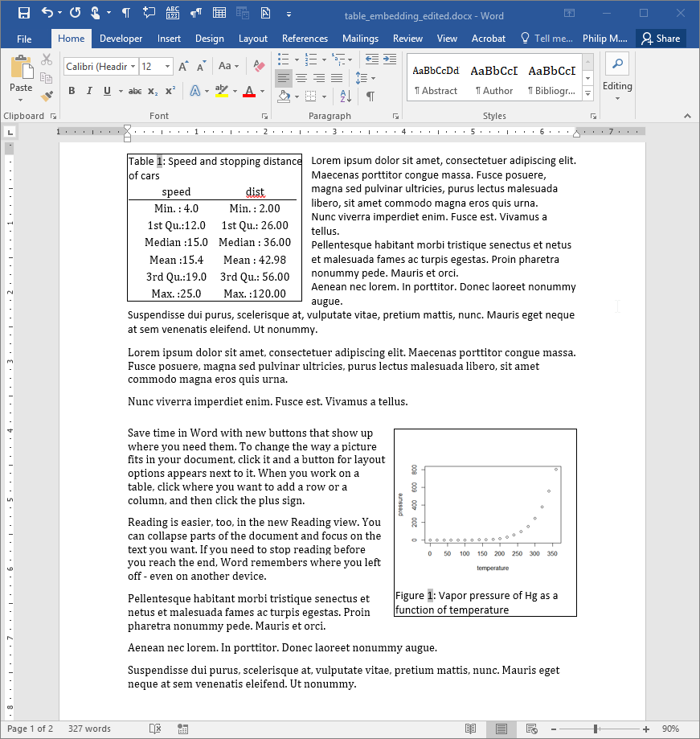This screenshot has height=739, width=700.
Task: Switch to Web Layout view
Action: 532,729
